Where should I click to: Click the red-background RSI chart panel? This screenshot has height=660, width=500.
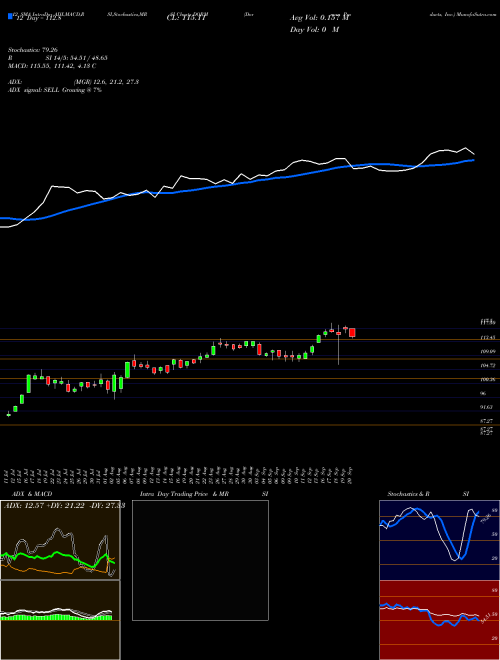coord(439,620)
